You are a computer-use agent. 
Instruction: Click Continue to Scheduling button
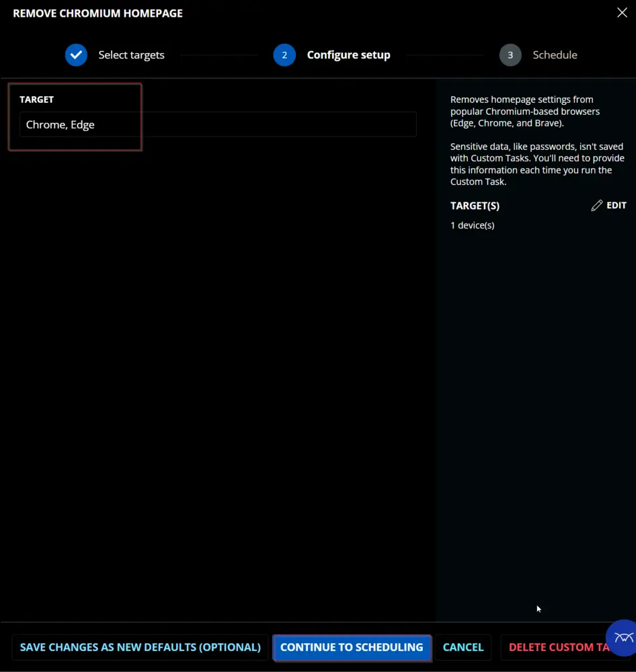[x=352, y=647]
